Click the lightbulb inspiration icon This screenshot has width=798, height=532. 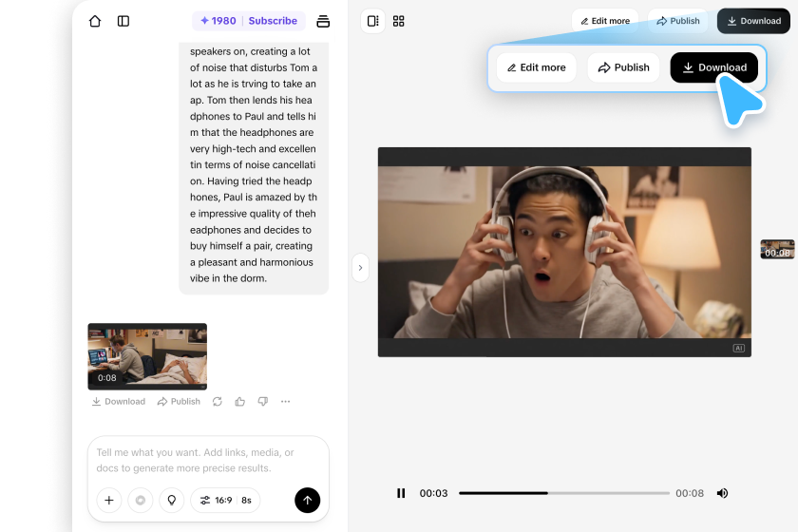pyautogui.click(x=172, y=500)
